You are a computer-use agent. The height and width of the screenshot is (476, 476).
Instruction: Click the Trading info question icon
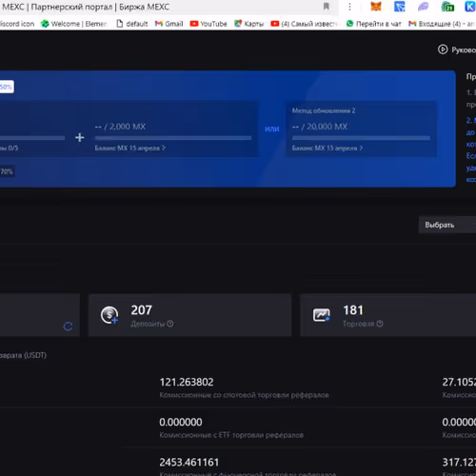(380, 324)
